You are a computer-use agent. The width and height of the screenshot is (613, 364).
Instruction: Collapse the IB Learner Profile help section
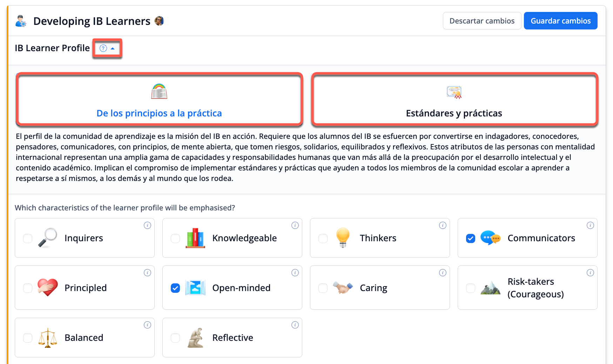(x=107, y=48)
